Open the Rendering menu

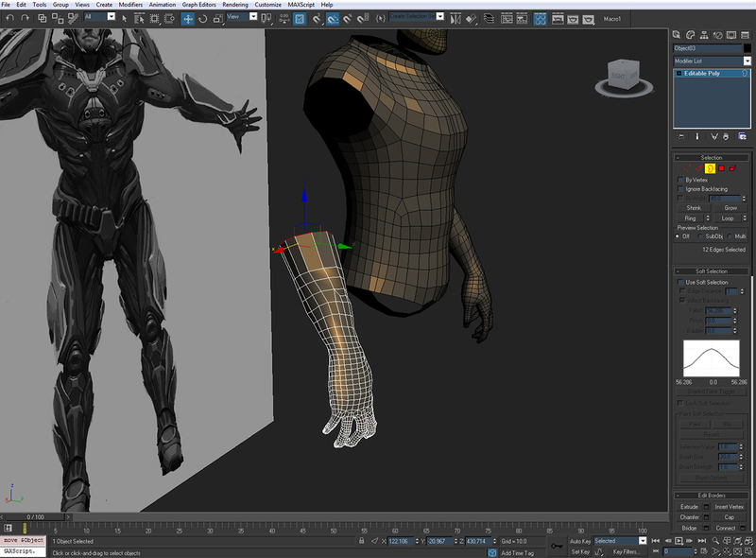pos(235,5)
